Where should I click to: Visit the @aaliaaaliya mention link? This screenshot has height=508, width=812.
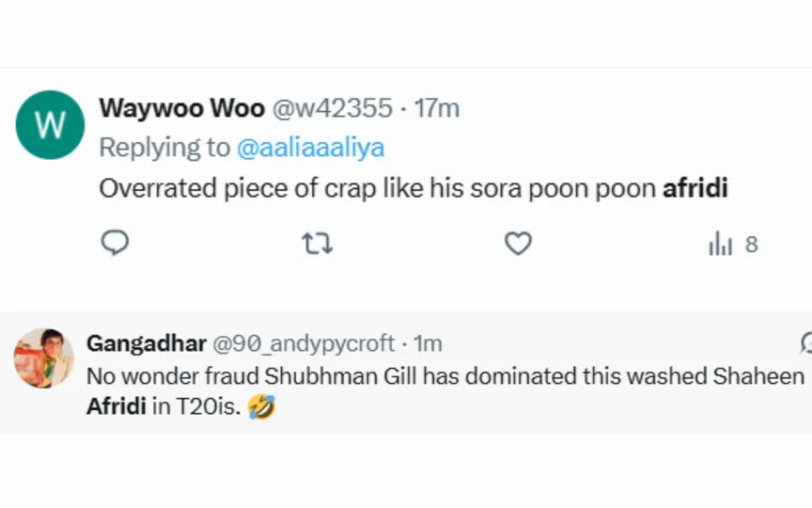click(x=310, y=148)
